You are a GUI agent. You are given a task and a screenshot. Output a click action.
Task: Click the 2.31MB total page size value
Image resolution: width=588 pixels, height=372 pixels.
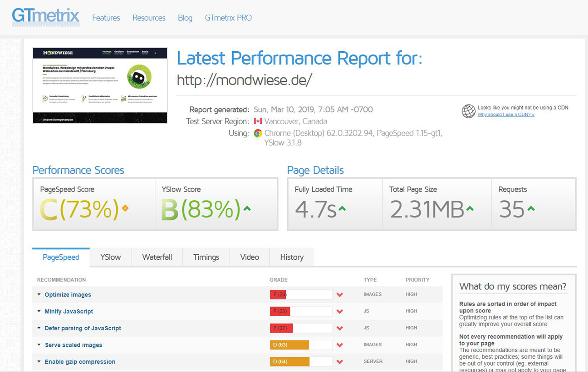click(x=427, y=209)
